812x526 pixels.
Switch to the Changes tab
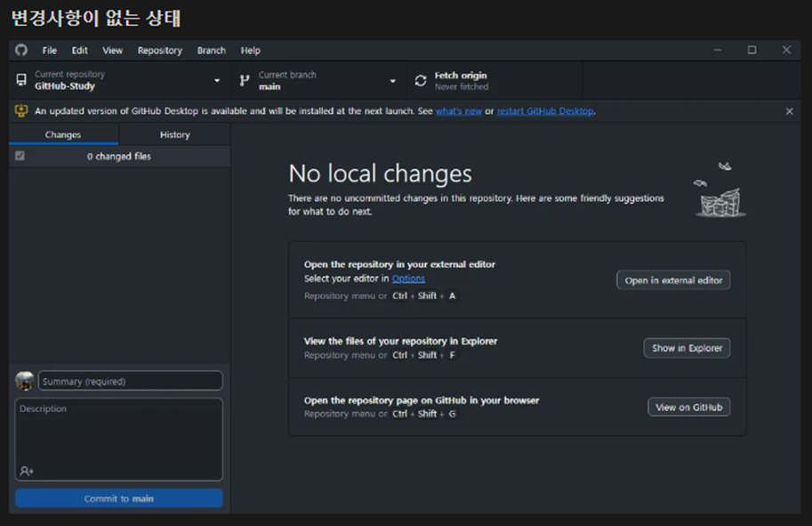click(63, 134)
